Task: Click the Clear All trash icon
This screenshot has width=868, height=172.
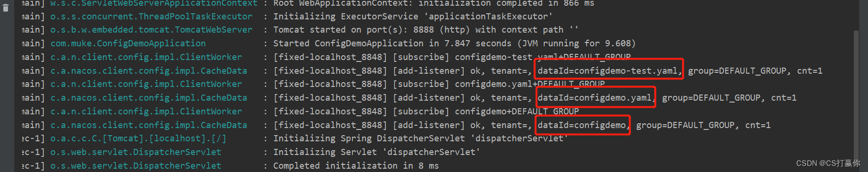Action: click(x=6, y=8)
